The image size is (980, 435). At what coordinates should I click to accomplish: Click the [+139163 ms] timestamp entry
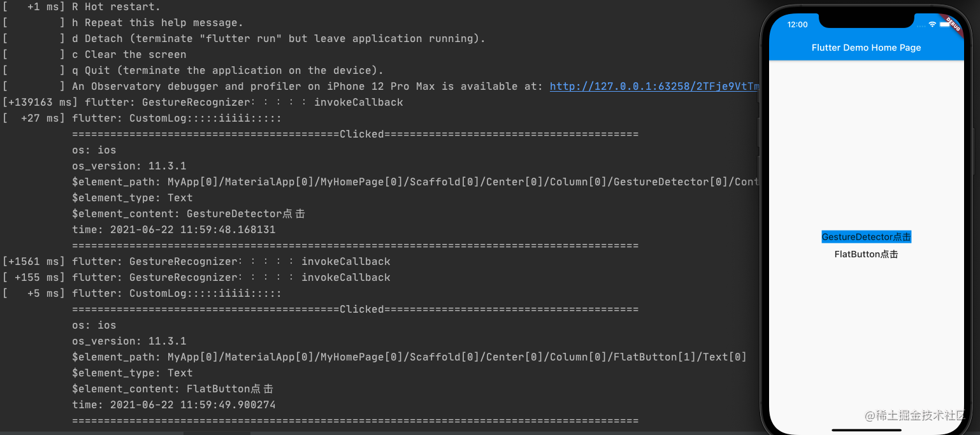pos(38,102)
